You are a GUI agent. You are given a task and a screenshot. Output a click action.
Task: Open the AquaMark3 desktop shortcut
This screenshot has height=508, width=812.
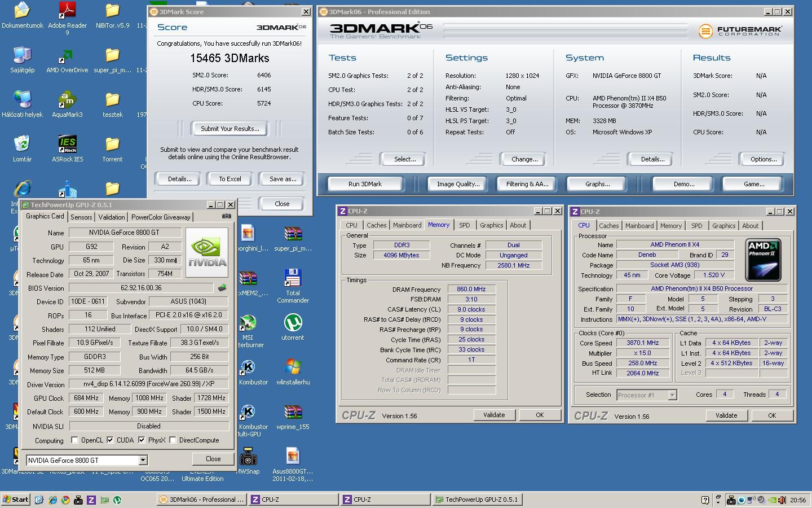pos(67,104)
